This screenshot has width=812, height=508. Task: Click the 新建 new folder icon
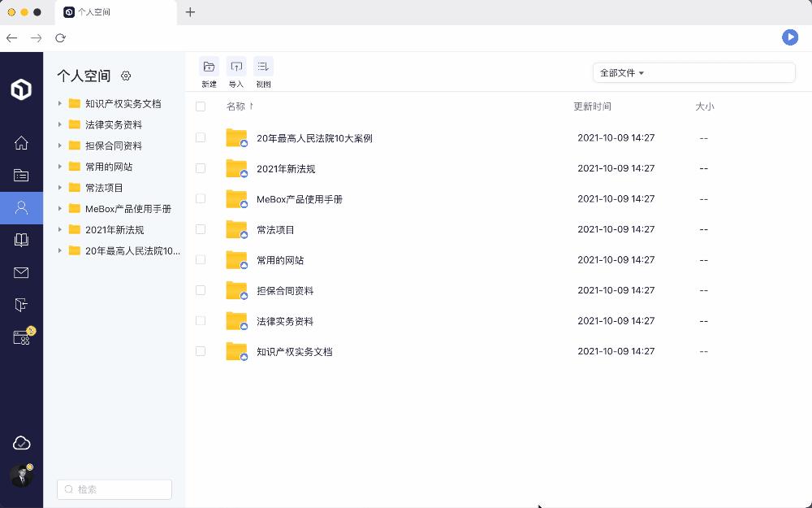pyautogui.click(x=209, y=66)
